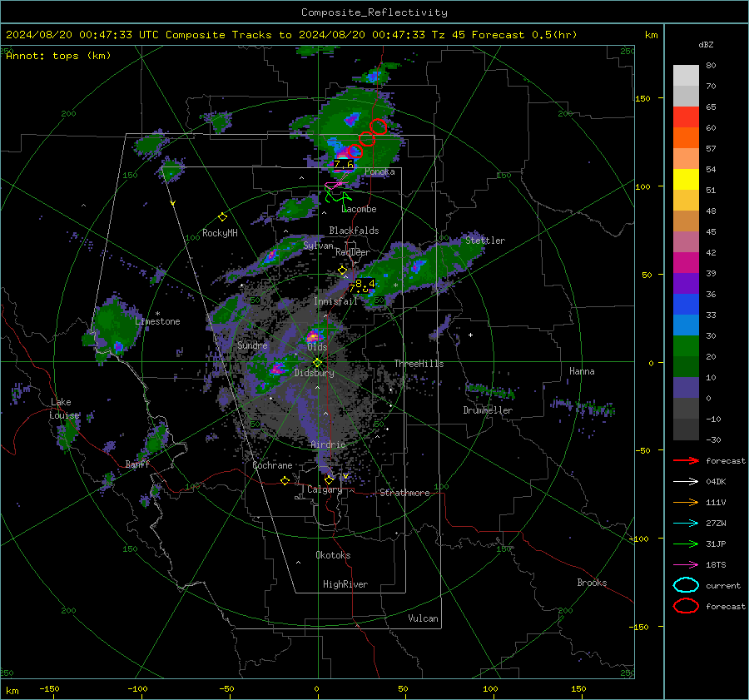Click the yellow diamond marker beside RockyMH
The width and height of the screenshot is (749, 700).
click(x=222, y=217)
